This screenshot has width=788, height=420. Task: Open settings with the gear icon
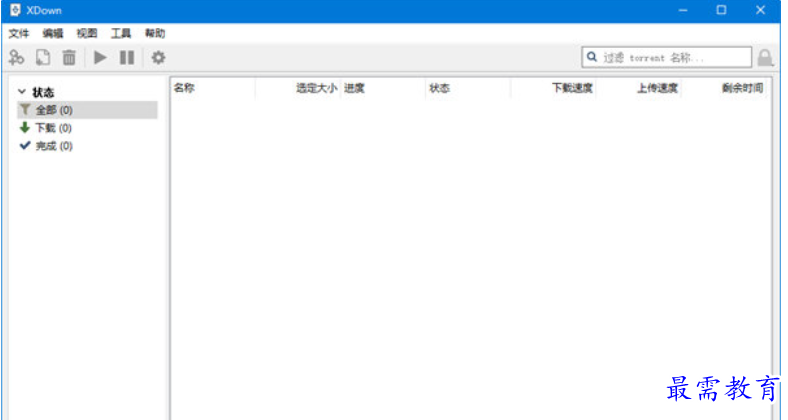[158, 57]
